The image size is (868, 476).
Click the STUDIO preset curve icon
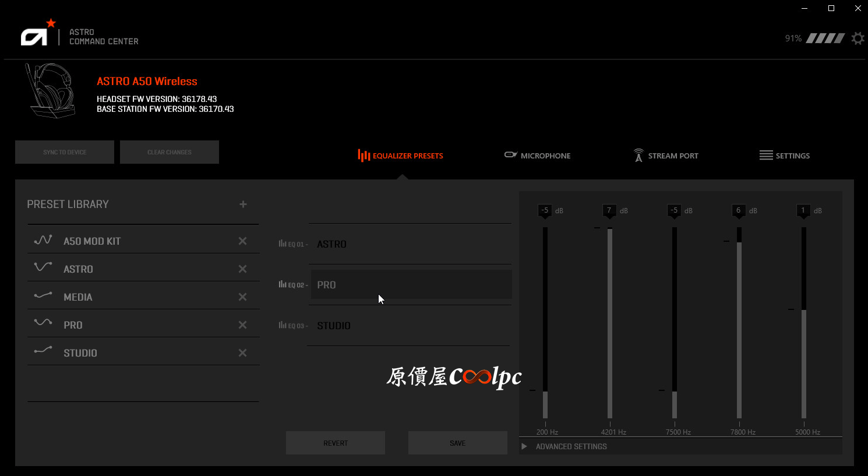coord(43,350)
